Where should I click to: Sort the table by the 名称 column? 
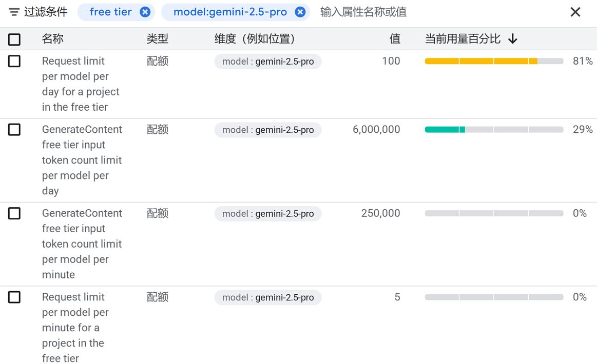(52, 38)
